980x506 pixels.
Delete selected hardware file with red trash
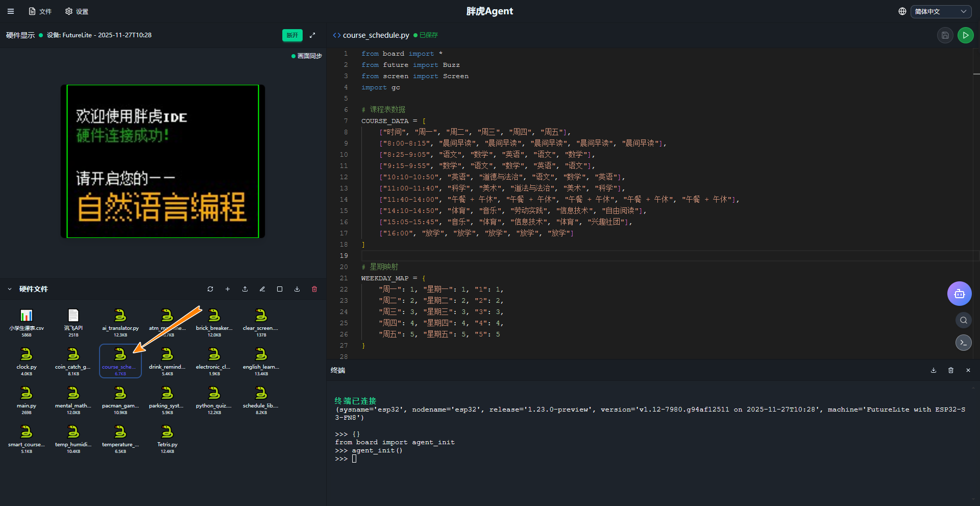(x=314, y=289)
